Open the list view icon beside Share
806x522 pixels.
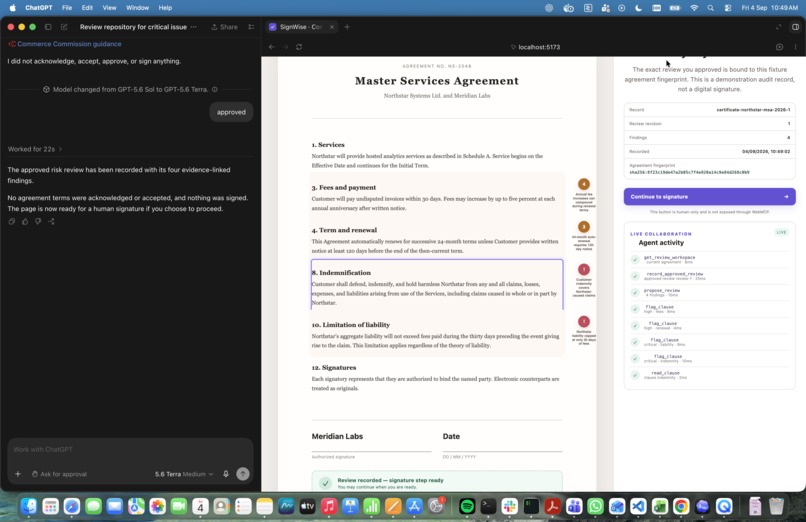[x=251, y=27]
